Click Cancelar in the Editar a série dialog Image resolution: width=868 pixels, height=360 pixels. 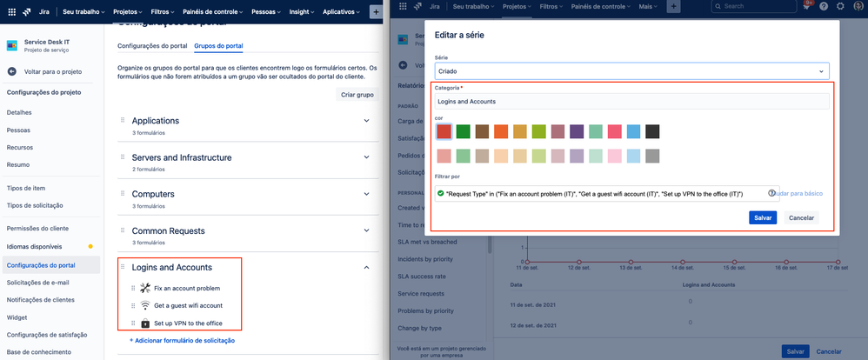[x=801, y=217]
